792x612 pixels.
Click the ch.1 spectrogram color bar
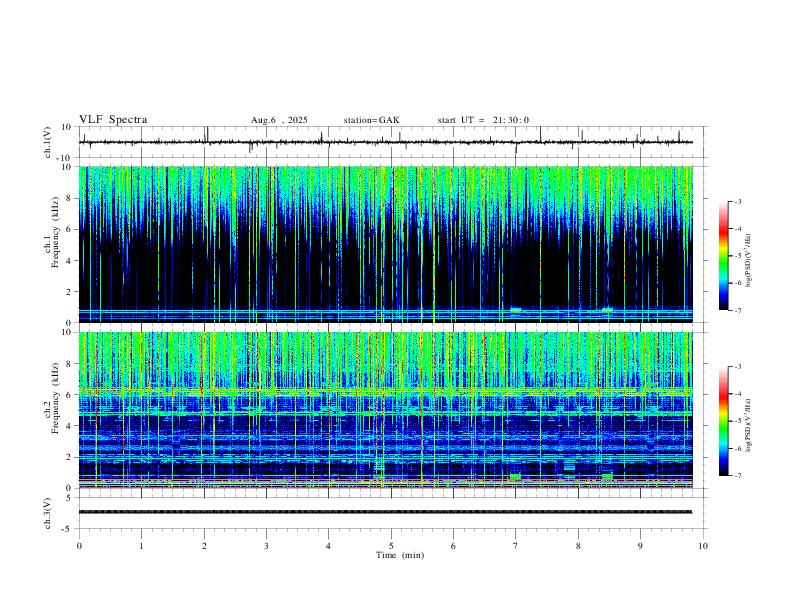pyautogui.click(x=724, y=256)
